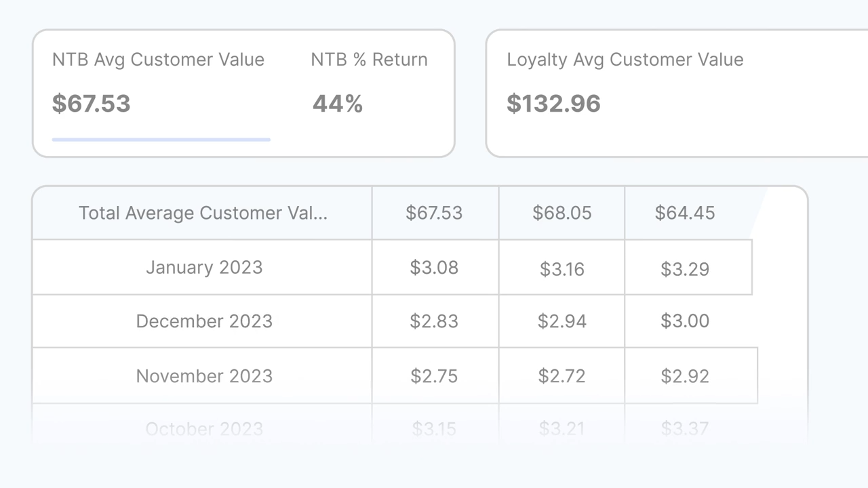Viewport: 868px width, 488px height.
Task: Click the Total Average Customer Value header cell
Action: pyautogui.click(x=203, y=213)
